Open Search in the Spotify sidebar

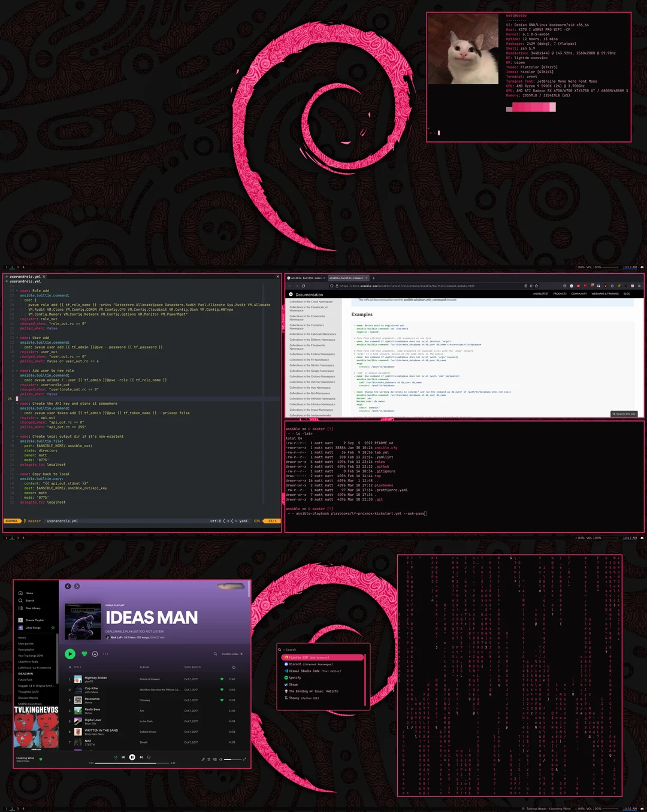tap(30, 601)
